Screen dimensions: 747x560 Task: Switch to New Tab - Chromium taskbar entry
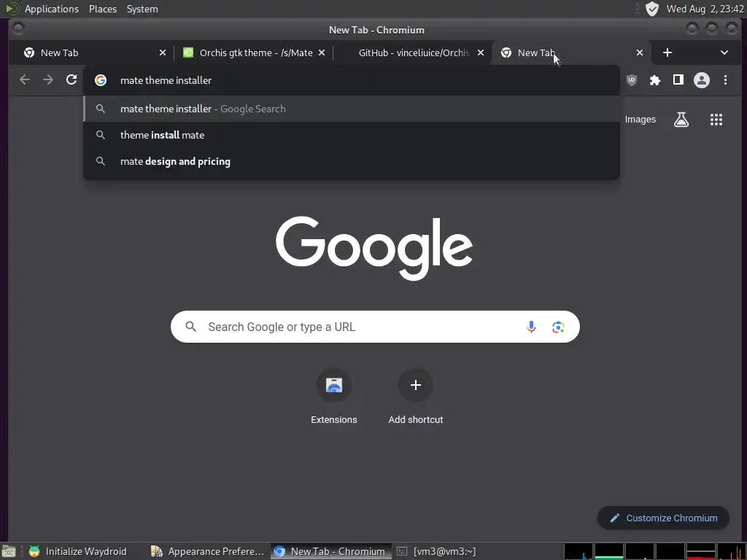click(x=331, y=551)
